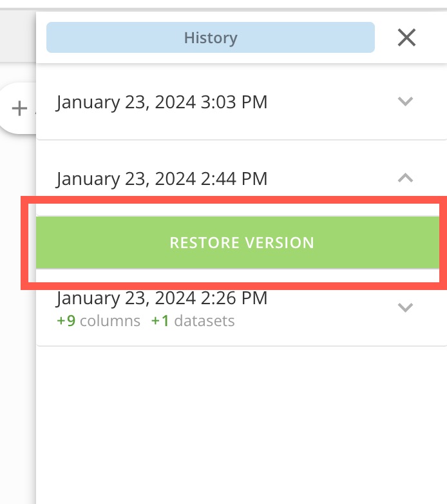Close the History panel with X
447x504 pixels.
click(x=406, y=38)
